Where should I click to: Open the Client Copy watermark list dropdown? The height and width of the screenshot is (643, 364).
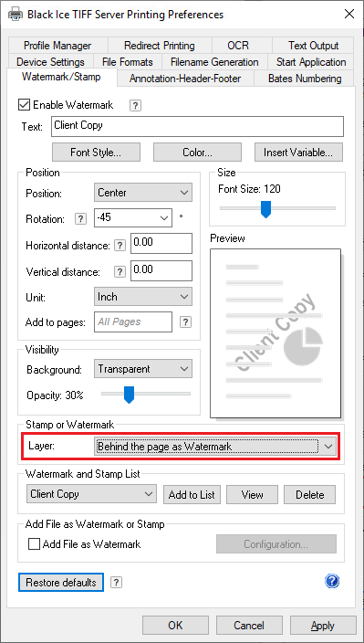point(91,494)
